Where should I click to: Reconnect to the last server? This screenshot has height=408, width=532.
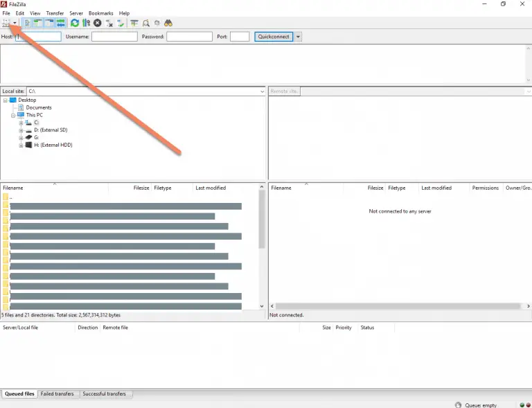121,23
